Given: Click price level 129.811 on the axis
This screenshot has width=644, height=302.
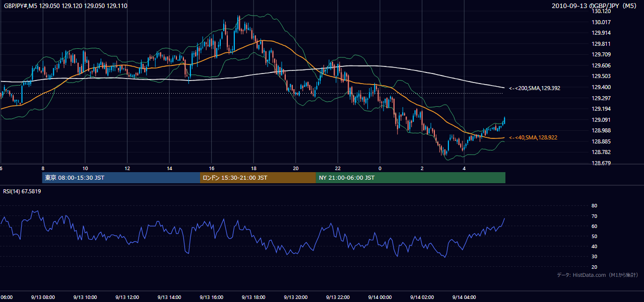Looking at the screenshot, I should pos(601,44).
